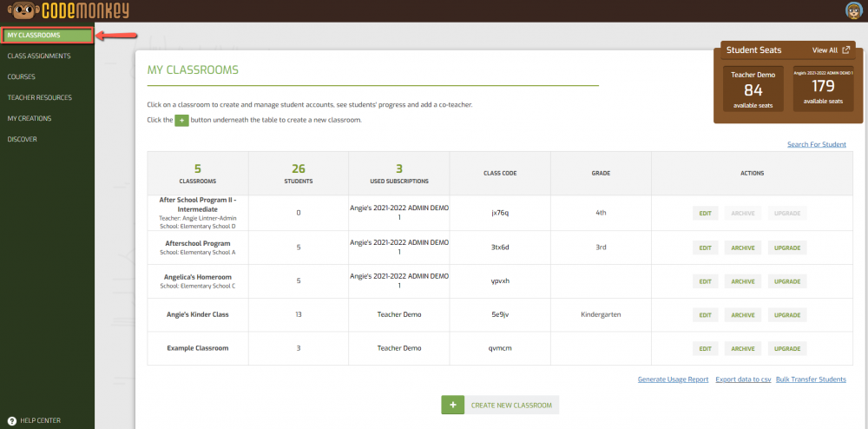Image resolution: width=868 pixels, height=429 pixels.
Task: Archive Angie's Kinder Class
Action: click(x=743, y=315)
